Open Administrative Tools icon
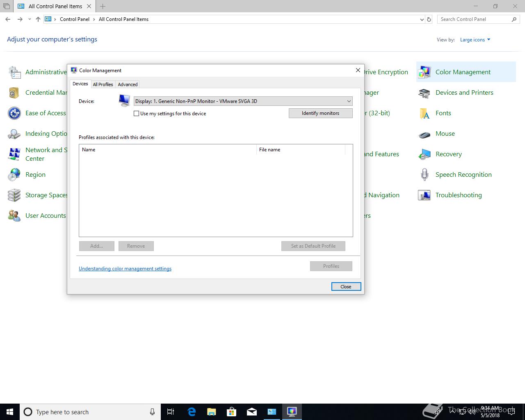This screenshot has height=420, width=525. [14, 72]
